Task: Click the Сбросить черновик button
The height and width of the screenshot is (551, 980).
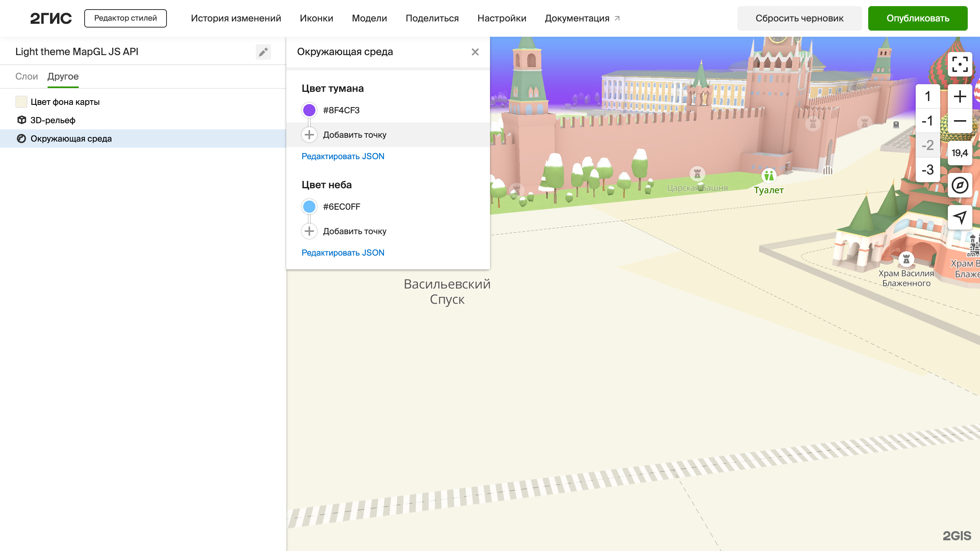Action: click(799, 18)
